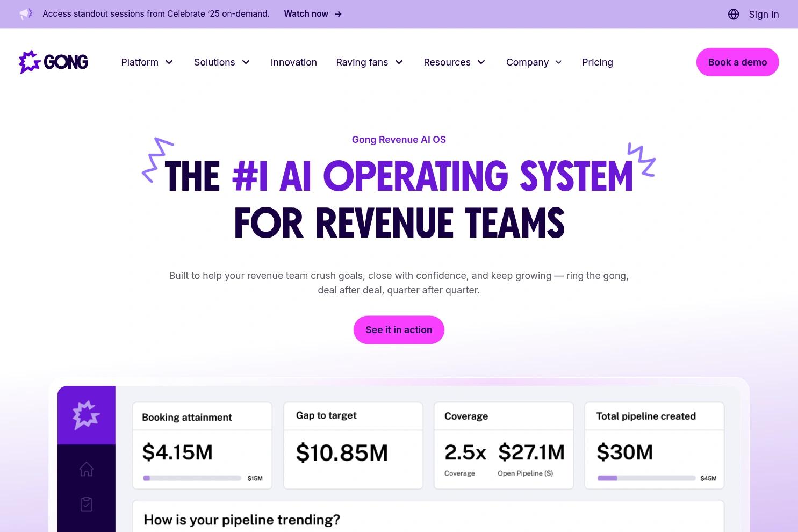Click the Total pipeline created progress bar
The height and width of the screenshot is (532, 798).
click(646, 478)
